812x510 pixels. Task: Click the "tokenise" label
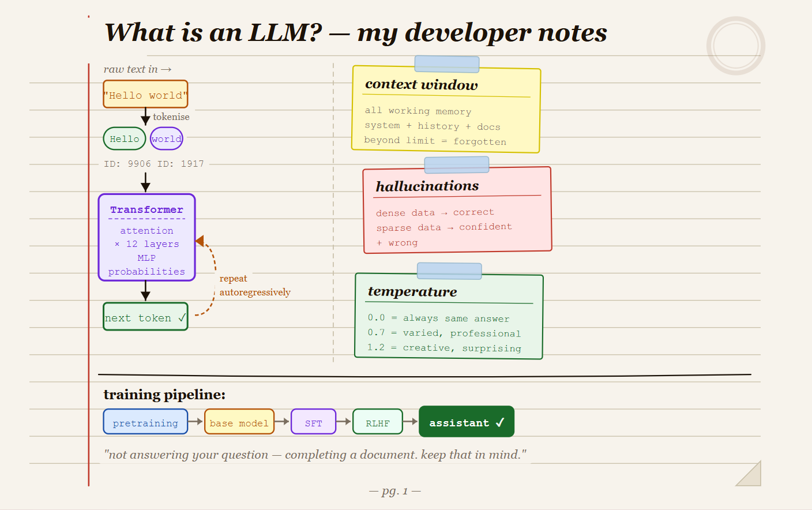click(171, 117)
